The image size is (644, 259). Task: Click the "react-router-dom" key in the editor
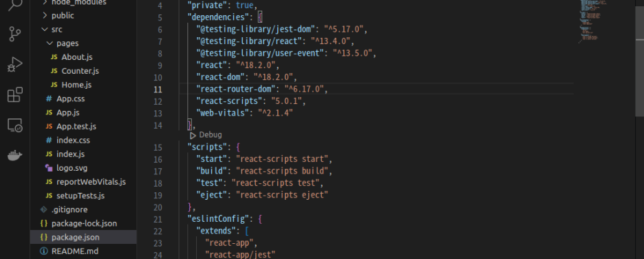pyautogui.click(x=235, y=89)
